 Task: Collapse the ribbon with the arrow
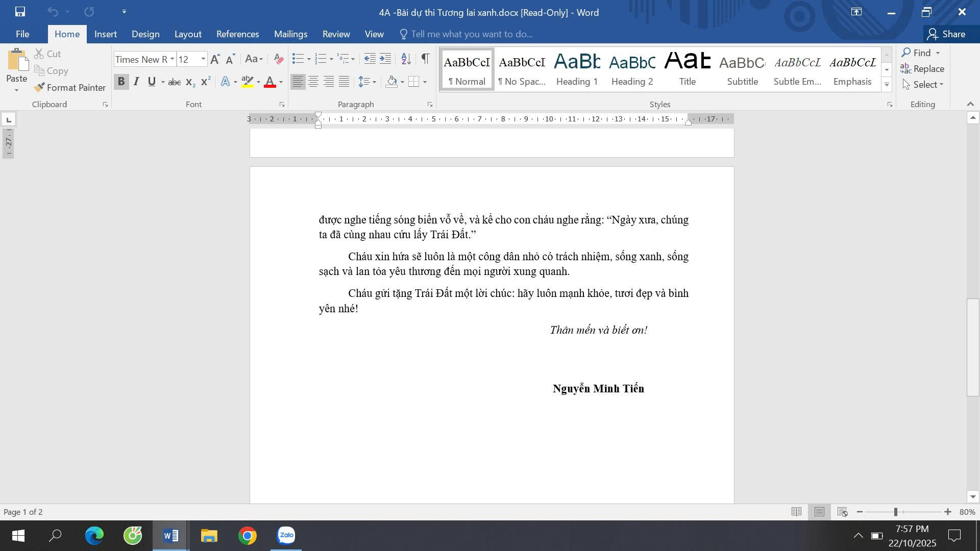coord(970,104)
